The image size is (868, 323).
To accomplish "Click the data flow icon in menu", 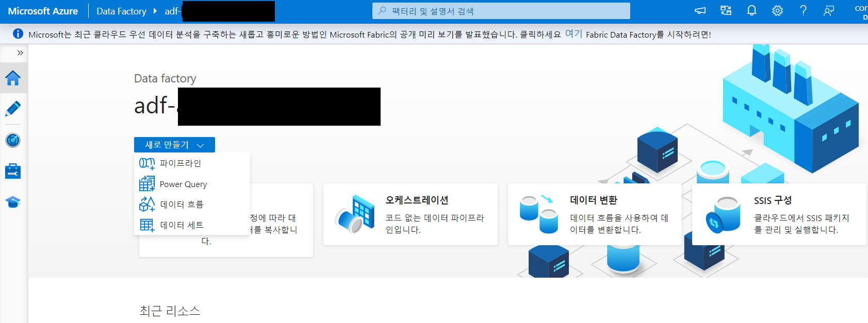I will click(147, 204).
